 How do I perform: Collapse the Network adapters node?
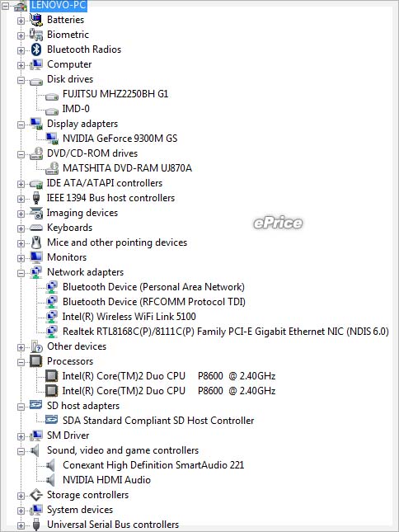point(21,273)
